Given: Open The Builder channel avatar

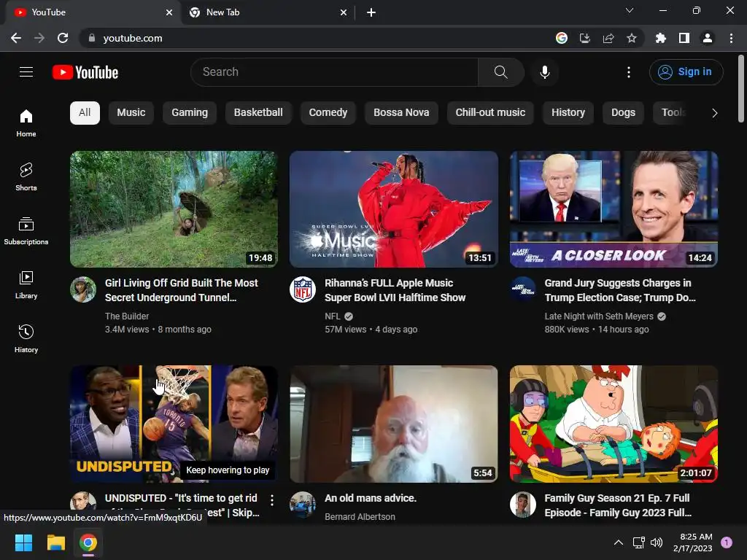Looking at the screenshot, I should pos(83,289).
